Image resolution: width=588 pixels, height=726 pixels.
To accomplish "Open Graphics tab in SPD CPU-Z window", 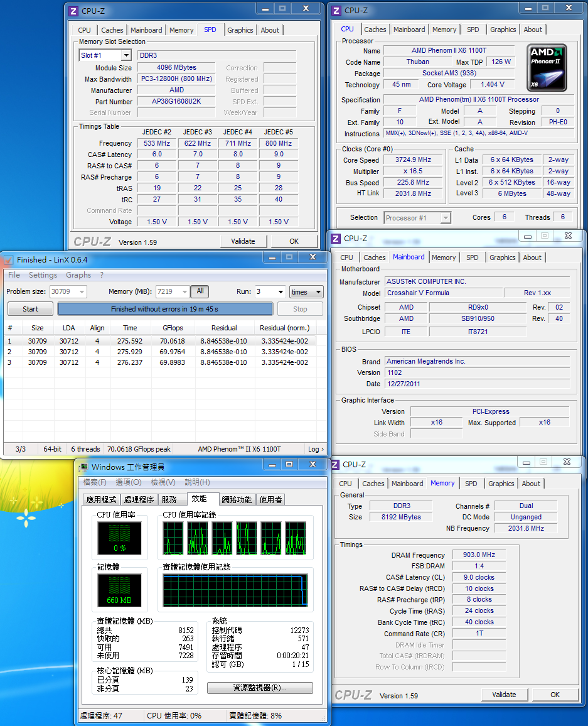I will [240, 30].
